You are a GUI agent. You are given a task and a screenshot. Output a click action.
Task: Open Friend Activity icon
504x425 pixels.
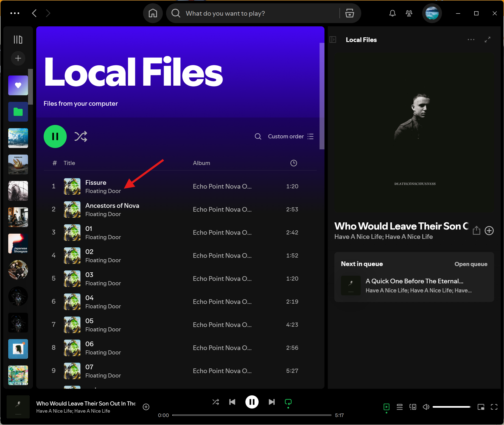(x=409, y=13)
